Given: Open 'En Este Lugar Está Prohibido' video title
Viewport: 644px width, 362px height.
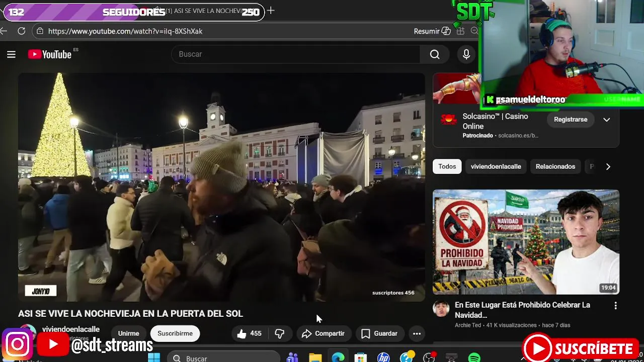Looking at the screenshot, I should (522, 310).
